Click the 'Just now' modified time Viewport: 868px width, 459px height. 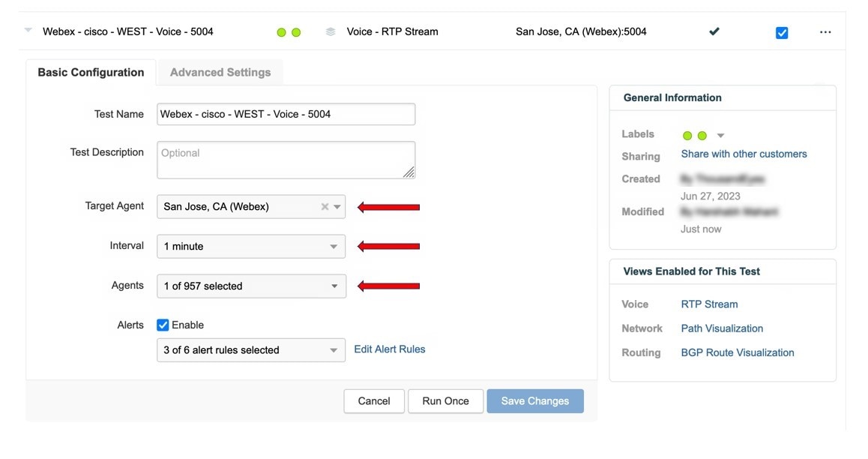coord(701,229)
